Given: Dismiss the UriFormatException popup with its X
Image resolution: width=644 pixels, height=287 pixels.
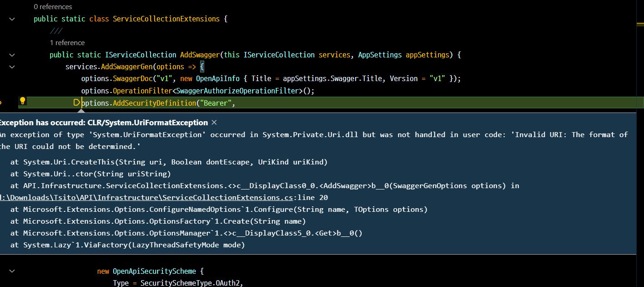Looking at the screenshot, I should (x=214, y=122).
